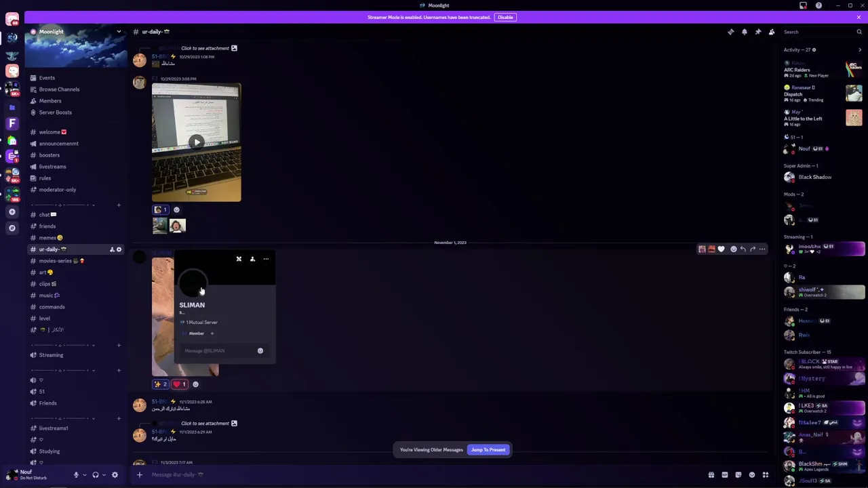
Task: Toggle the heart reaction showing 1
Action: 180,384
